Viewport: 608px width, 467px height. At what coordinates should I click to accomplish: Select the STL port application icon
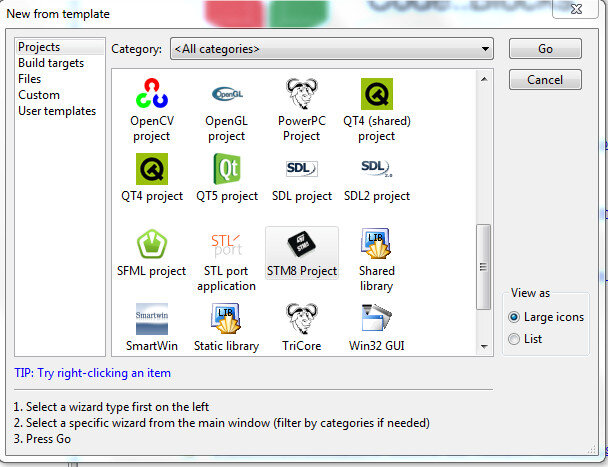pyautogui.click(x=227, y=244)
